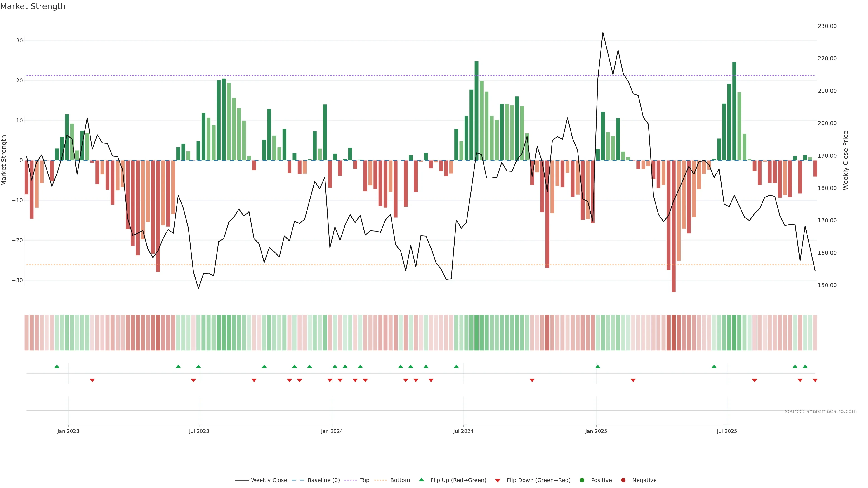
Task: Click the 230.00 price axis tick label
Action: click(827, 26)
